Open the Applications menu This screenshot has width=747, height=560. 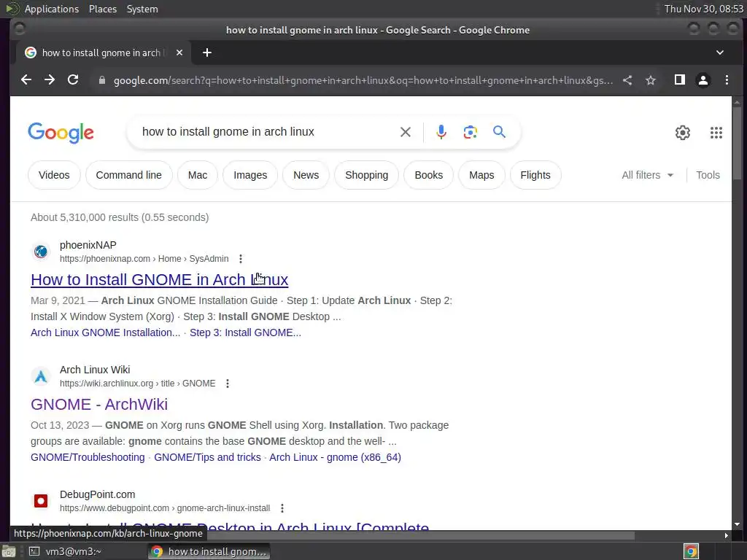[52, 9]
